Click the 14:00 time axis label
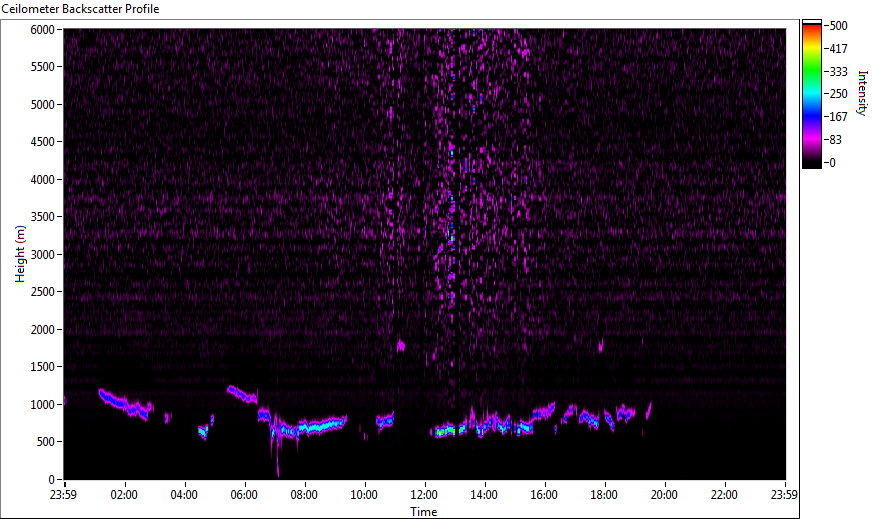Image resolution: width=872 pixels, height=519 pixels. (x=484, y=495)
